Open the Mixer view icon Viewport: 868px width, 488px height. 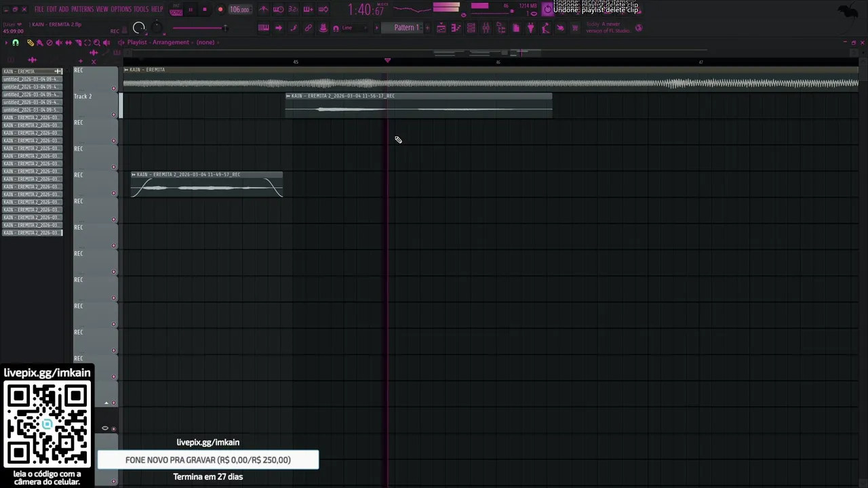pyautogui.click(x=486, y=28)
